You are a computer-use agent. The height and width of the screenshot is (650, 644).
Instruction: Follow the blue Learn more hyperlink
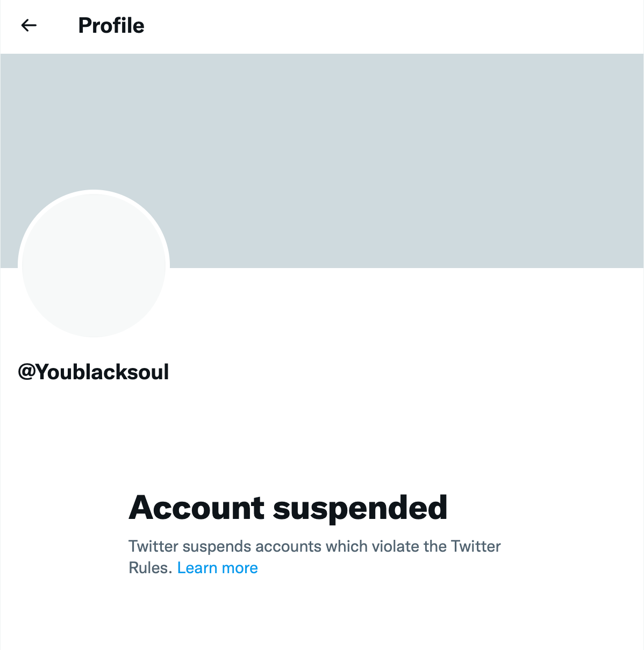click(x=217, y=568)
